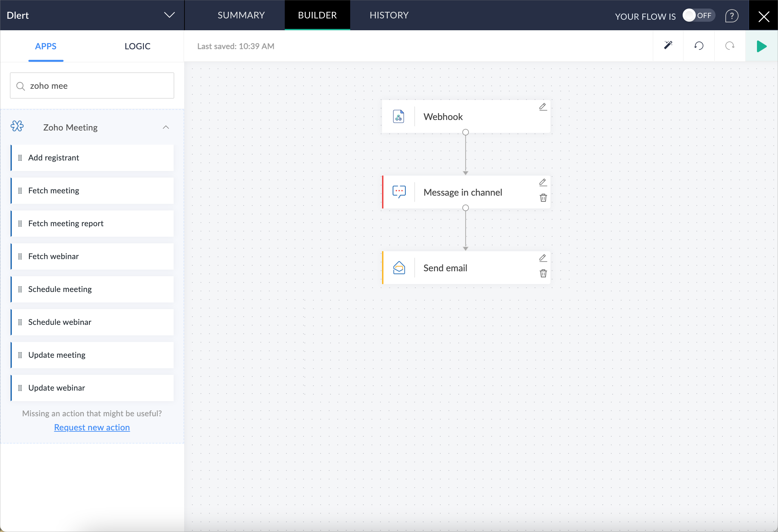
Task: Go to the SUMMARY tab
Action: click(241, 15)
